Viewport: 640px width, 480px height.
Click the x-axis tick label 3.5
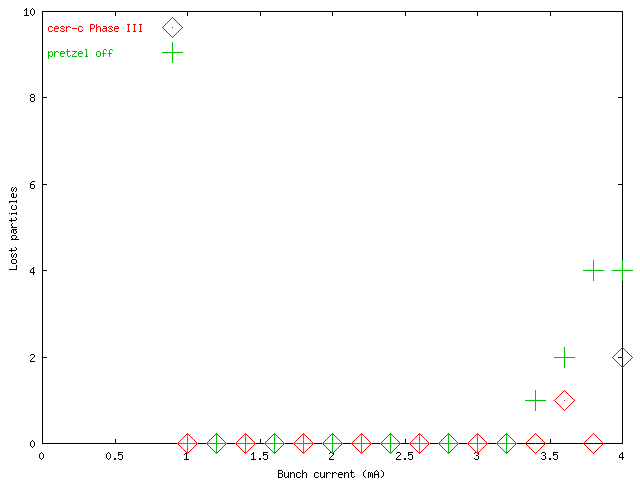pos(549,456)
